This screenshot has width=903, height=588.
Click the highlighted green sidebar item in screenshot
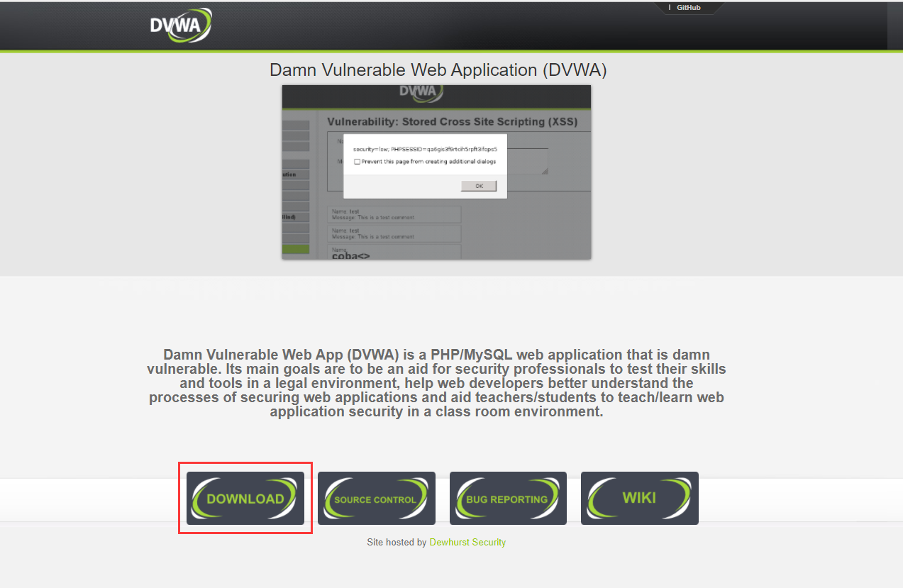296,249
